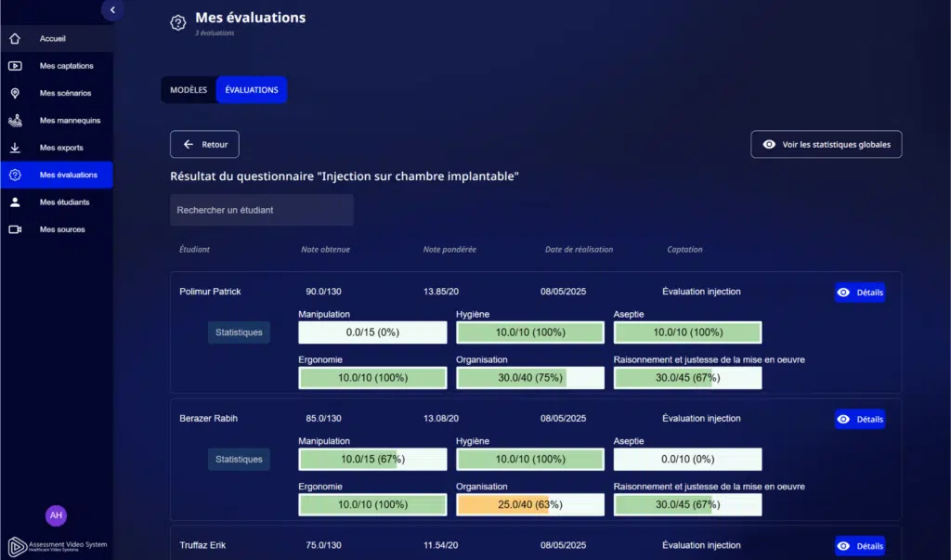This screenshot has width=951, height=560.
Task: Open Détails for Truffaz Erik
Action: click(859, 546)
